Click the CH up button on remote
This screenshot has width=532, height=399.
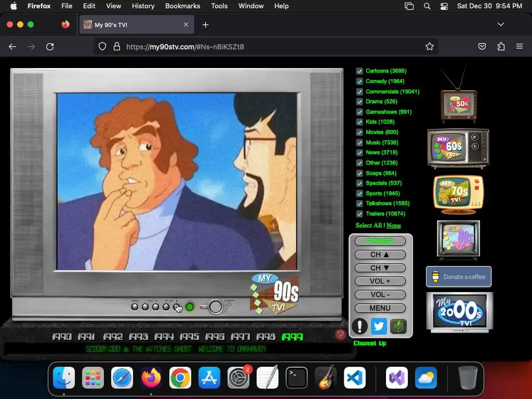(x=380, y=255)
